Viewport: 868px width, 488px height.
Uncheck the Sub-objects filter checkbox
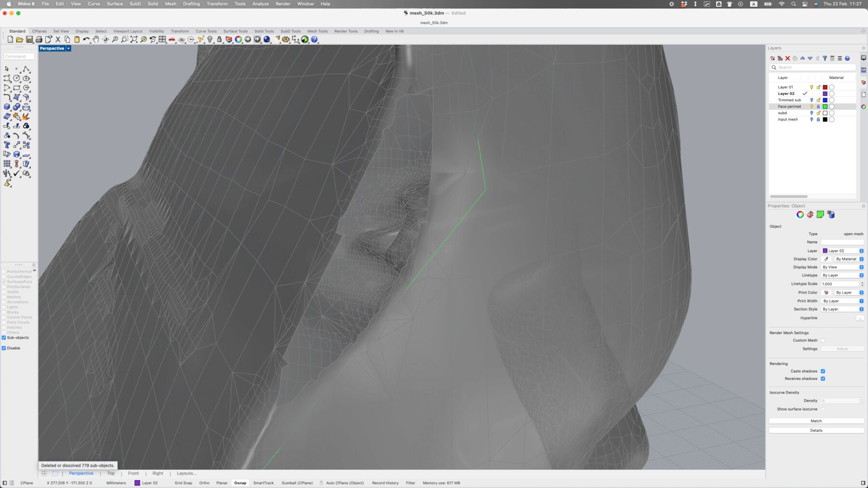pyautogui.click(x=4, y=338)
